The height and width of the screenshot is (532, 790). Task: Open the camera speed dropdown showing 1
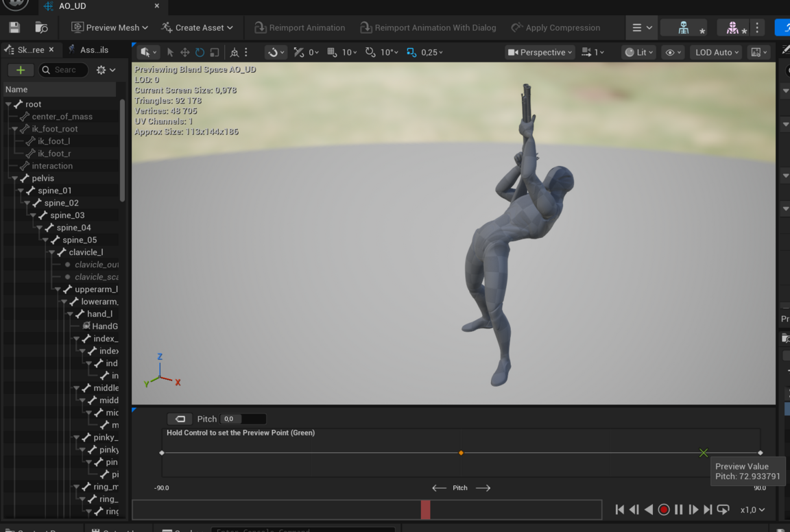pos(592,52)
